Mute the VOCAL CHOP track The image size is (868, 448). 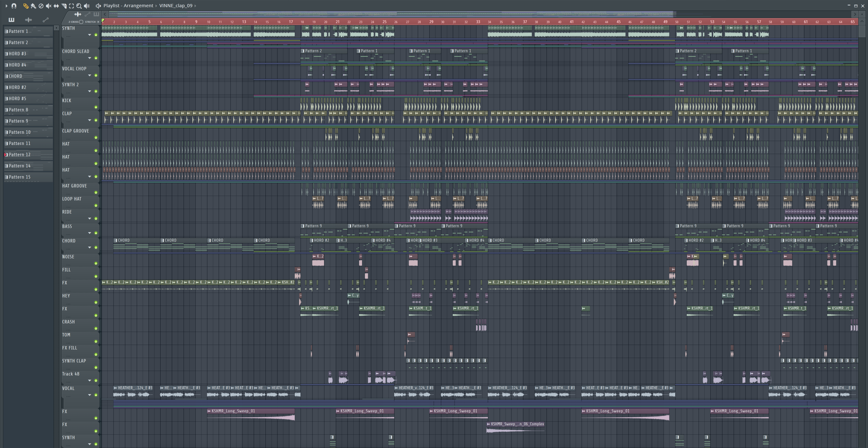click(x=96, y=76)
